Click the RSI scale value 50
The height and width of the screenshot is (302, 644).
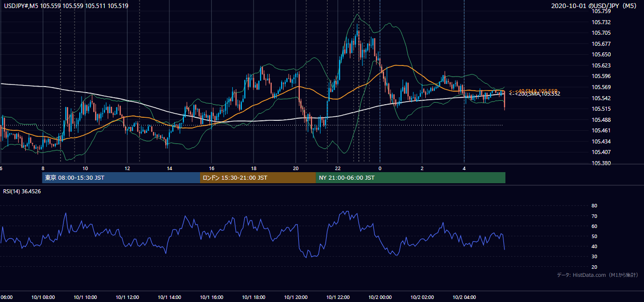point(594,236)
